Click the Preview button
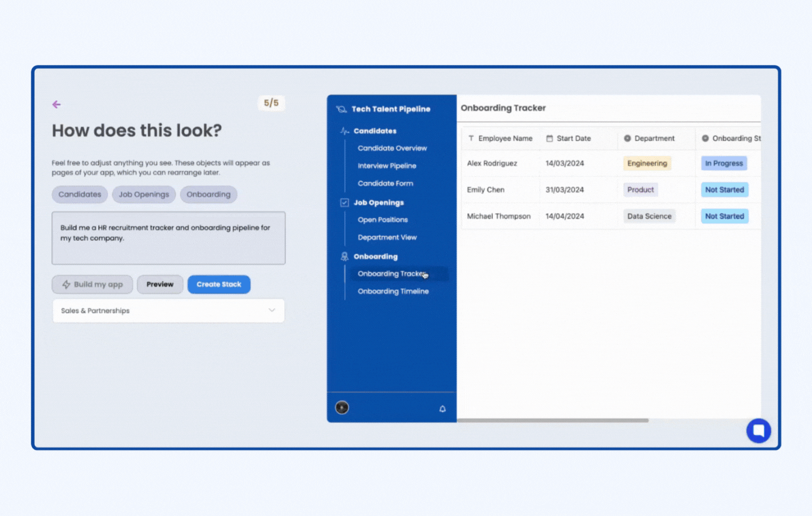Image resolution: width=812 pixels, height=516 pixels. point(160,284)
